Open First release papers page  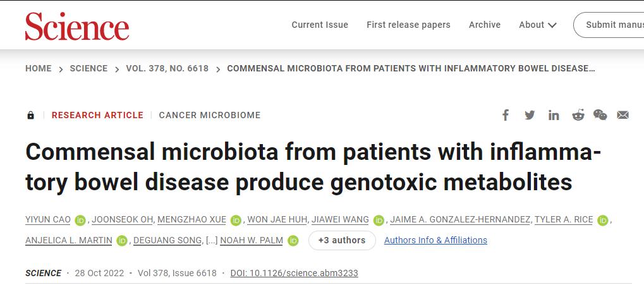click(408, 25)
